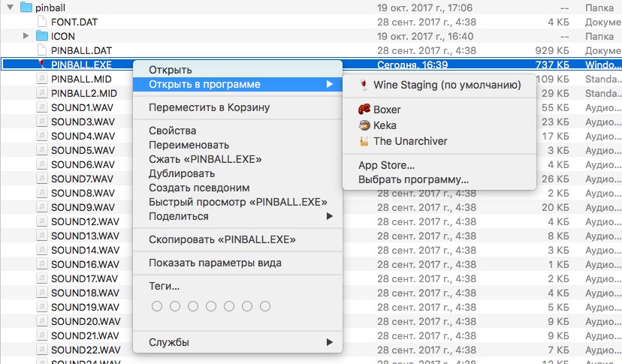The height and width of the screenshot is (364, 622).
Task: Select the SOUND18.WAV file row
Action: pos(311,293)
